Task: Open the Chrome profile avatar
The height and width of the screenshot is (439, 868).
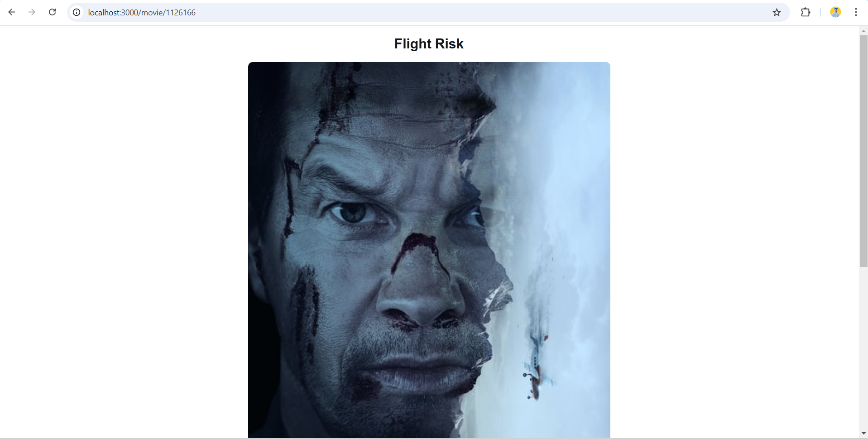Action: (835, 12)
